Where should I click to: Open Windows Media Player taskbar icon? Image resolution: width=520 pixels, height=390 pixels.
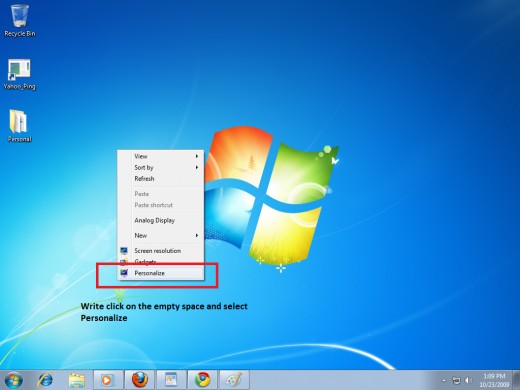tap(108, 380)
